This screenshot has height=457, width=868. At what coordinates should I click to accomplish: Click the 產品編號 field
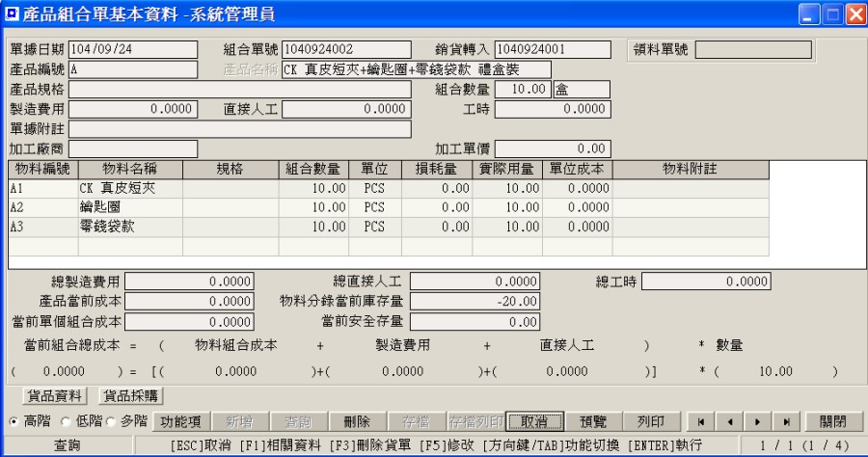coord(133,69)
